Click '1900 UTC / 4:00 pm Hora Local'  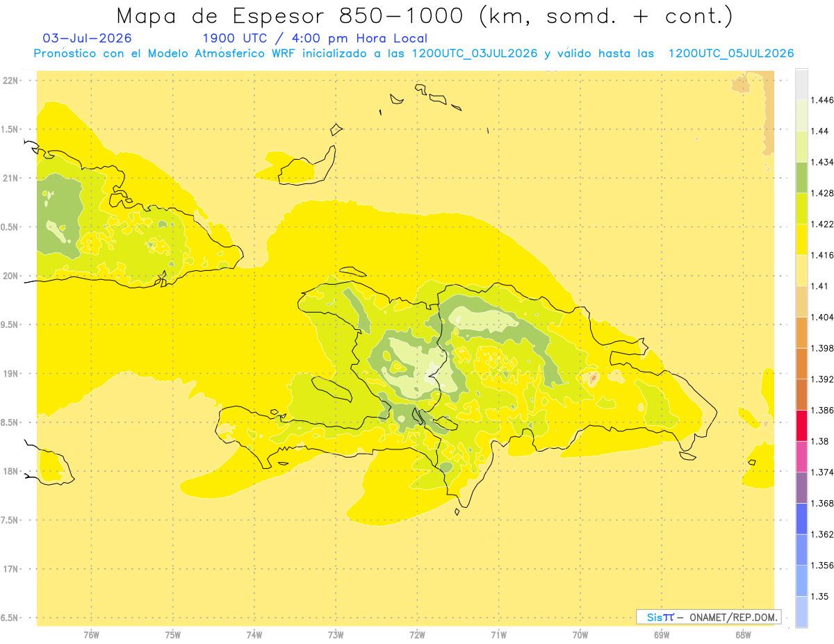click(315, 39)
